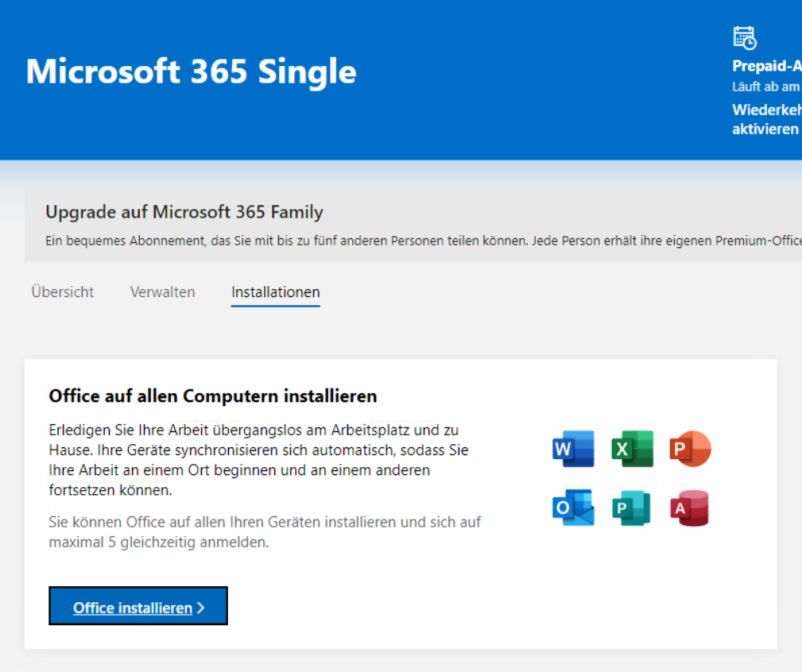Click the Excel app icon
802x672 pixels.
click(633, 449)
